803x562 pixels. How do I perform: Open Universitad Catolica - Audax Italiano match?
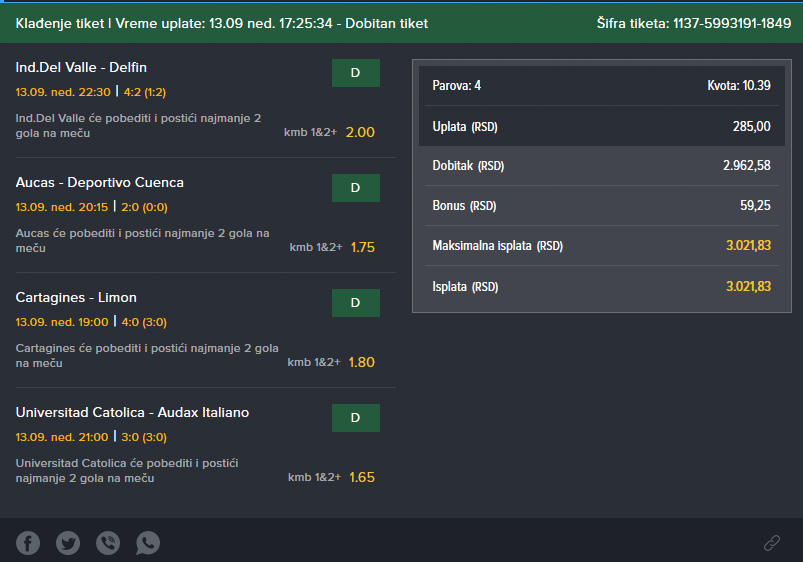pyautogui.click(x=132, y=412)
